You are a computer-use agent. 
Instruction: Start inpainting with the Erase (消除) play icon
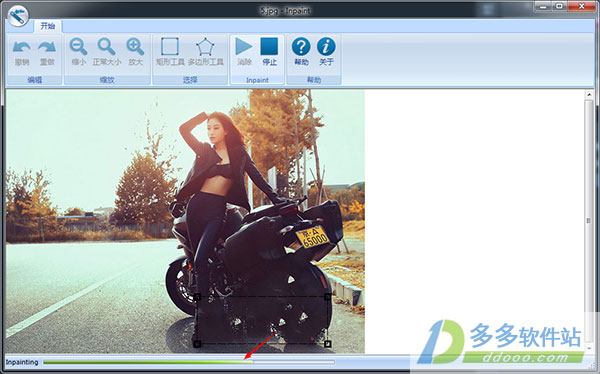point(244,46)
